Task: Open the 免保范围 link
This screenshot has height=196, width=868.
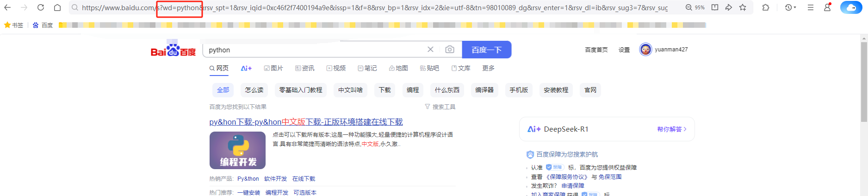Action: (x=610, y=177)
